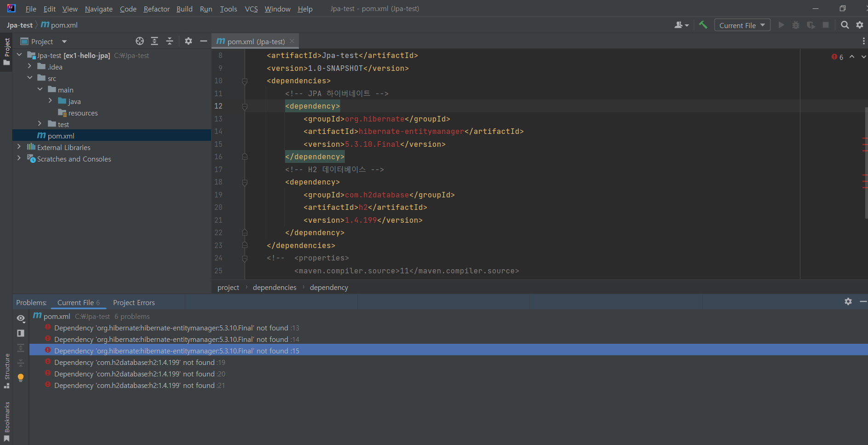This screenshot has width=868, height=445.
Task: Go to next highlighted error arrow
Action: 863,57
